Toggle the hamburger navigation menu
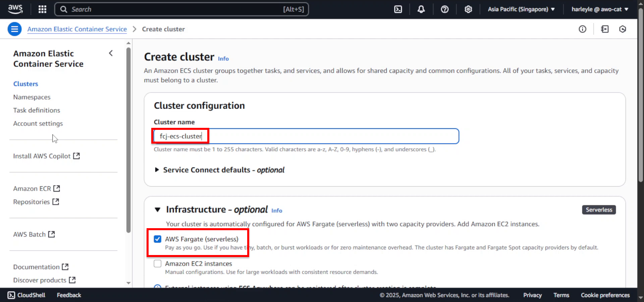Image resolution: width=644 pixels, height=302 pixels. click(14, 29)
